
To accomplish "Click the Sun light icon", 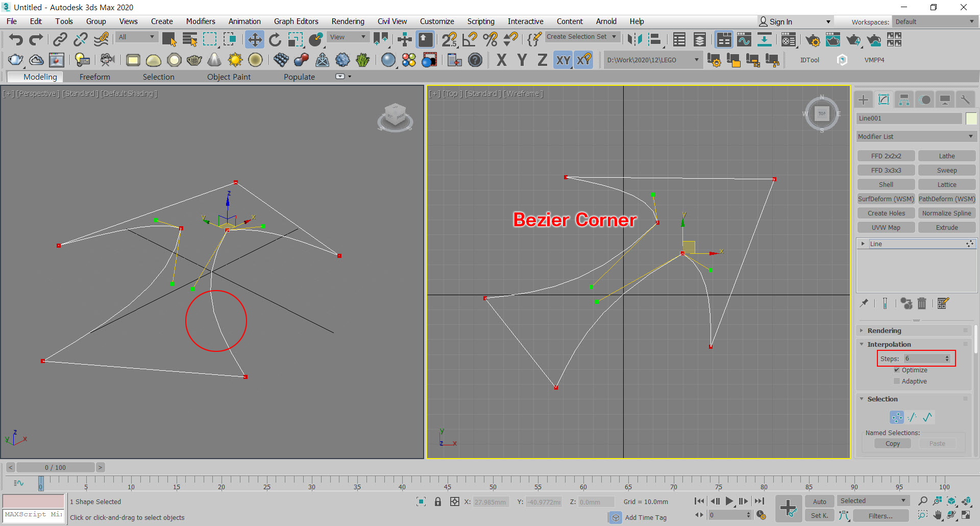I will tap(235, 60).
